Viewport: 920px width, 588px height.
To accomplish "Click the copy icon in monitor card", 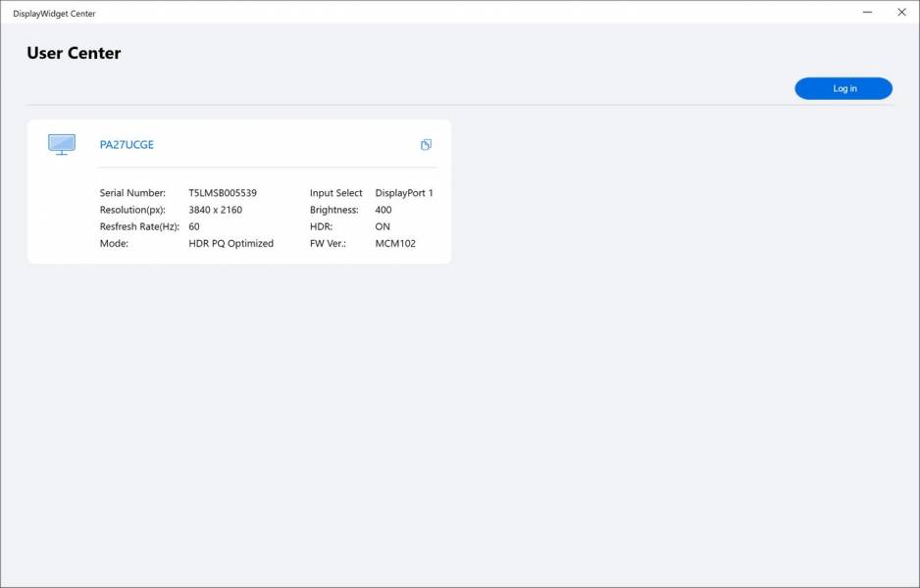I will point(426,145).
